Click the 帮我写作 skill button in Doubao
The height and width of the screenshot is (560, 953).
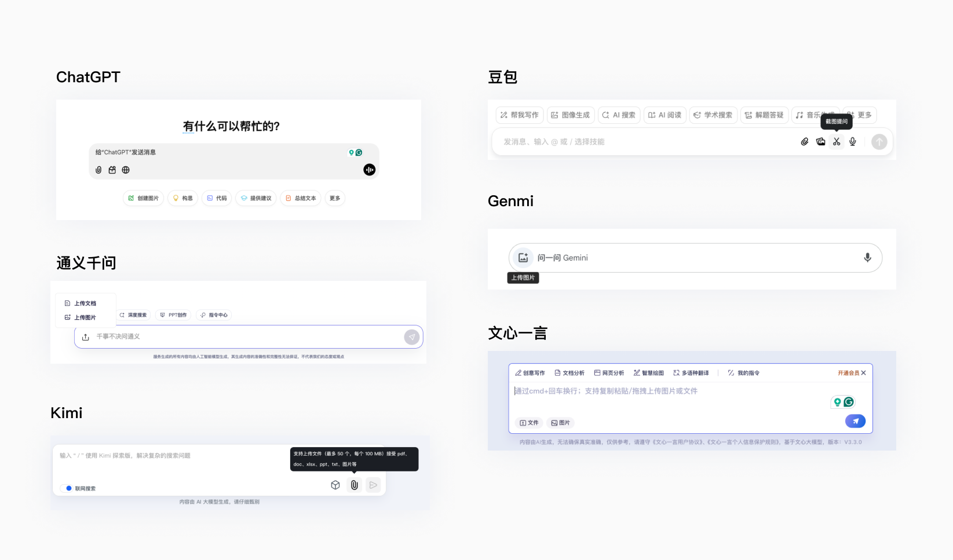click(x=520, y=115)
